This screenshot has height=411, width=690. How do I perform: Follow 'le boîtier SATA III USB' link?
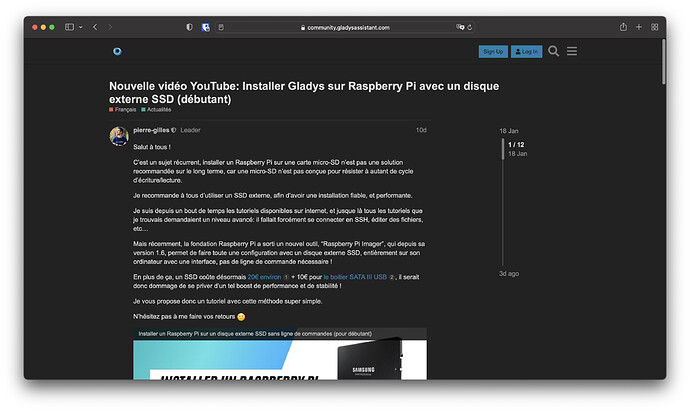(355, 277)
